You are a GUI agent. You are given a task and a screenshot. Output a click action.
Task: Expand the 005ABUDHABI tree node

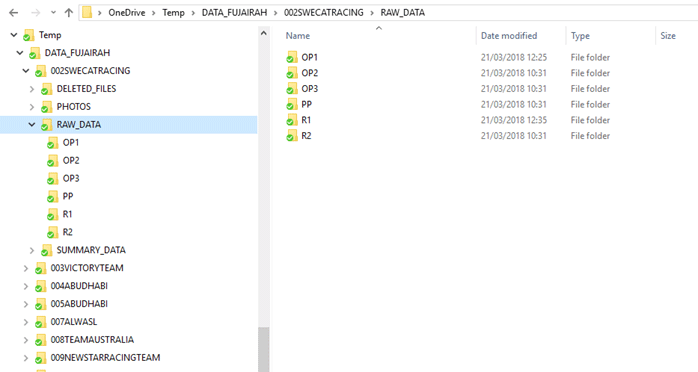pyautogui.click(x=26, y=304)
